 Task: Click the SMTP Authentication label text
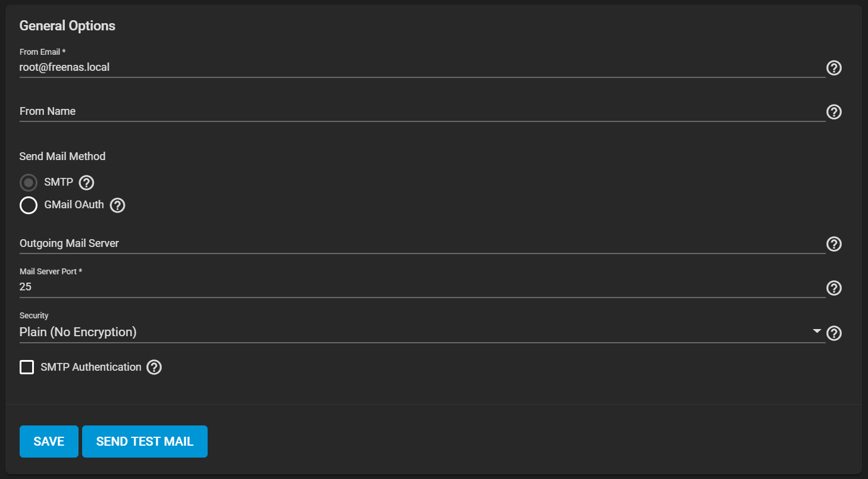91,367
